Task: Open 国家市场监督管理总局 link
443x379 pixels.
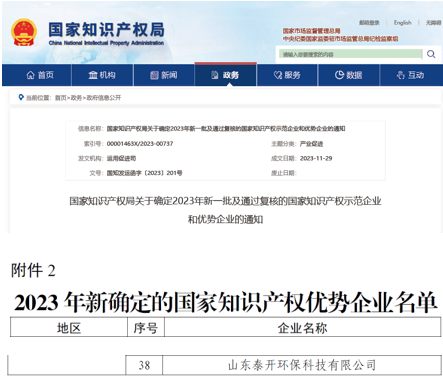Action: pos(311,31)
